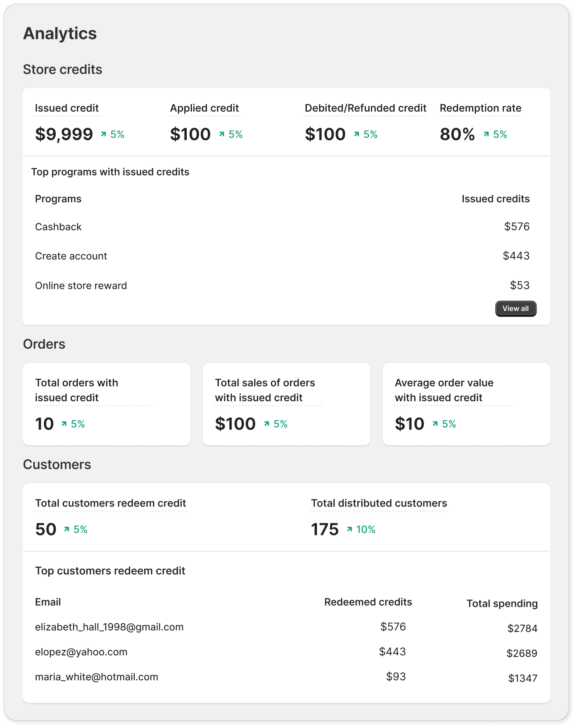Click trend arrow beside Applied credit amount

222,134
